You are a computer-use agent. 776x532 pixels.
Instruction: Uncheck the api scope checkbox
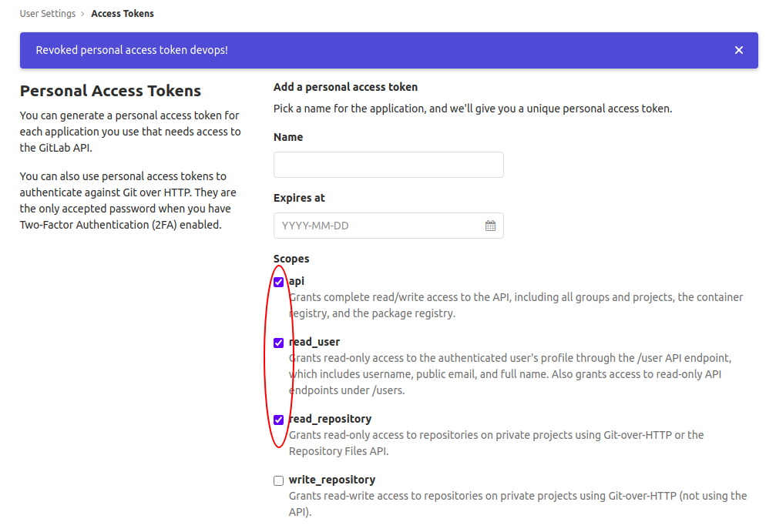point(279,282)
